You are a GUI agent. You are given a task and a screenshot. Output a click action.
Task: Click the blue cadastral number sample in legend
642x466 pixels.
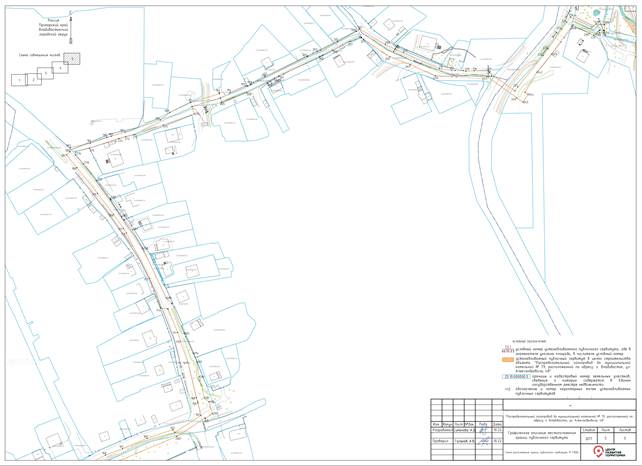coord(516,376)
